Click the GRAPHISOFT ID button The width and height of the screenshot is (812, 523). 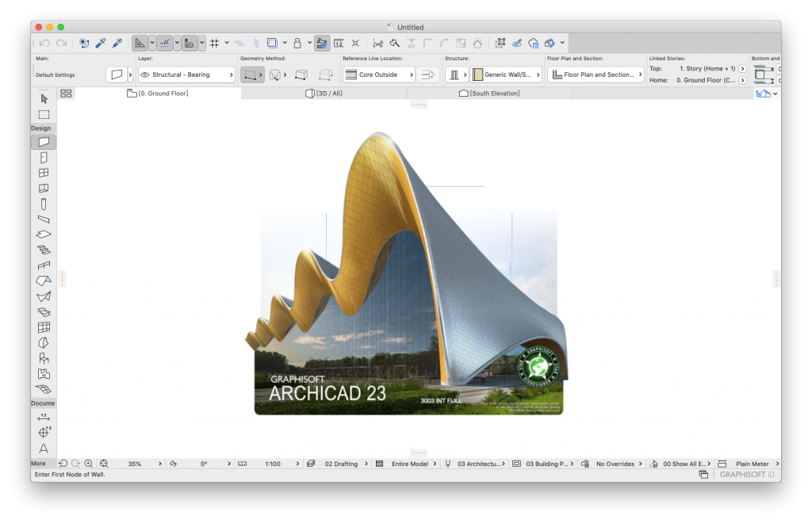point(747,475)
